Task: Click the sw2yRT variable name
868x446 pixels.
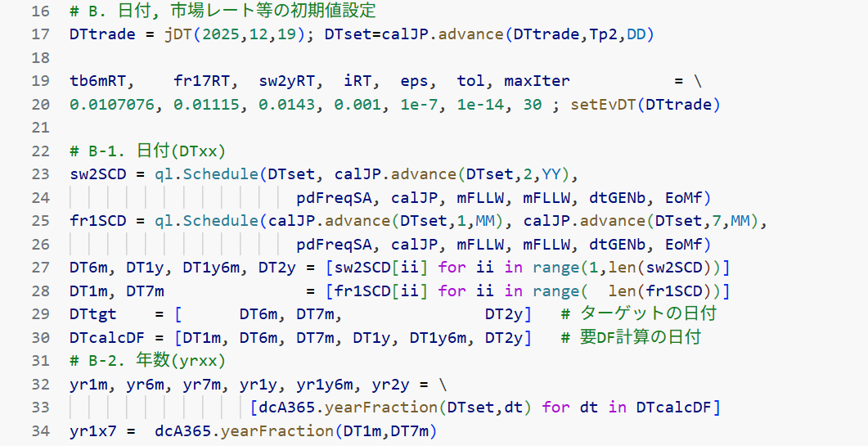Action: [287, 81]
